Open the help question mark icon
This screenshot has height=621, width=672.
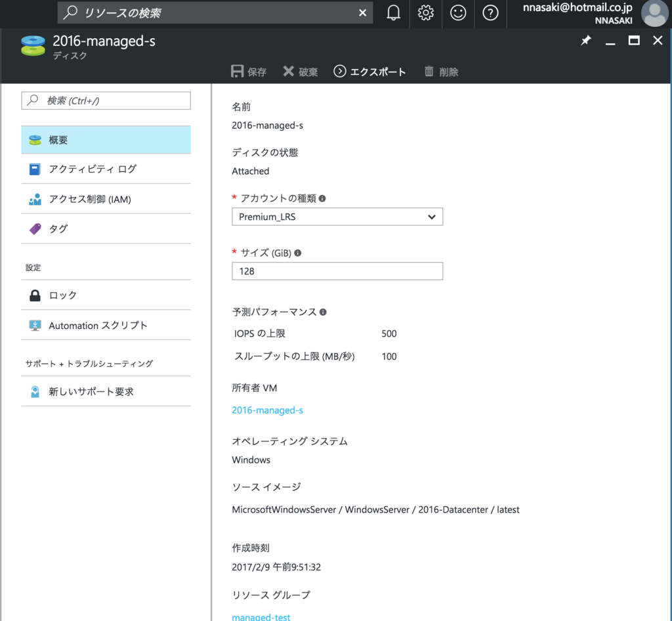point(490,13)
